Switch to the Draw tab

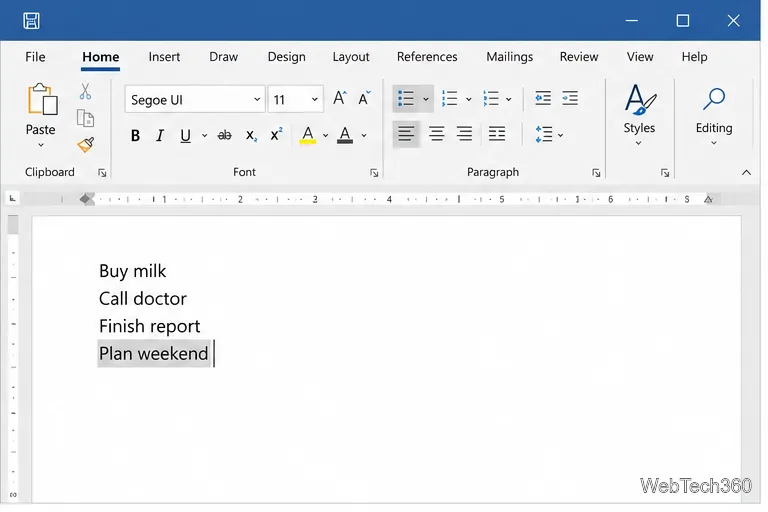[x=223, y=57]
